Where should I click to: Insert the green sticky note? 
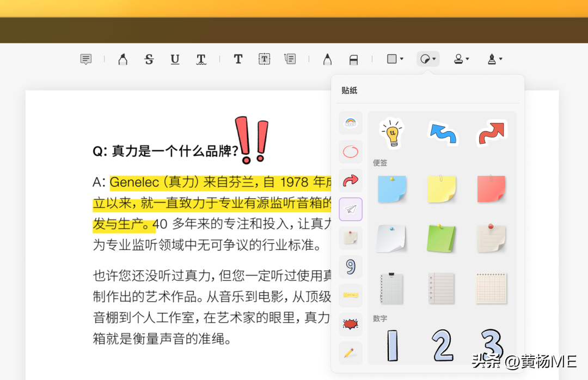pyautogui.click(x=442, y=238)
